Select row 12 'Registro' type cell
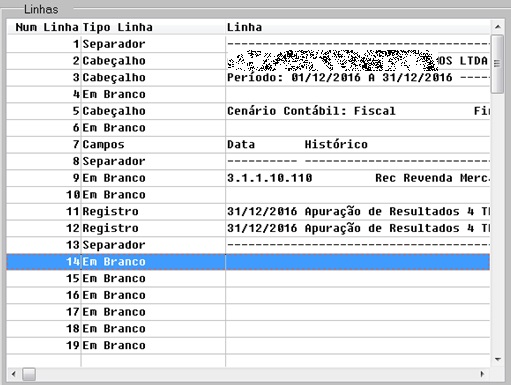 click(x=153, y=228)
